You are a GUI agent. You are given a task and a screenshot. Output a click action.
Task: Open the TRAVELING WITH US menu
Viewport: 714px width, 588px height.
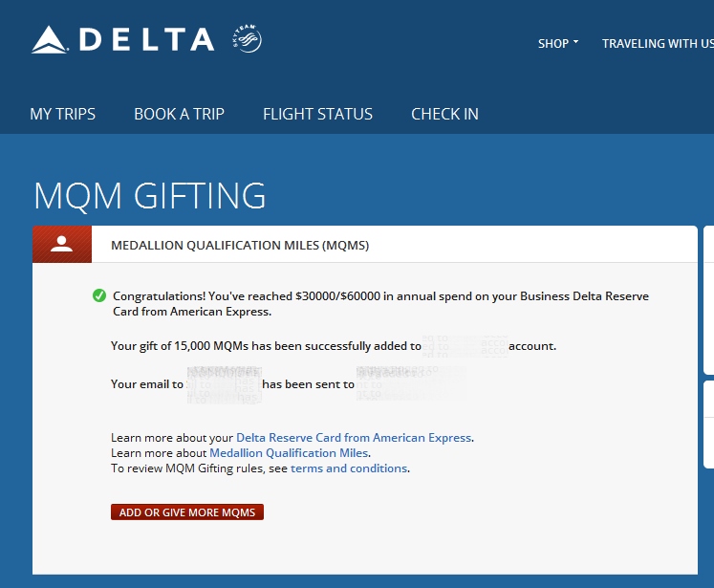[x=657, y=44]
